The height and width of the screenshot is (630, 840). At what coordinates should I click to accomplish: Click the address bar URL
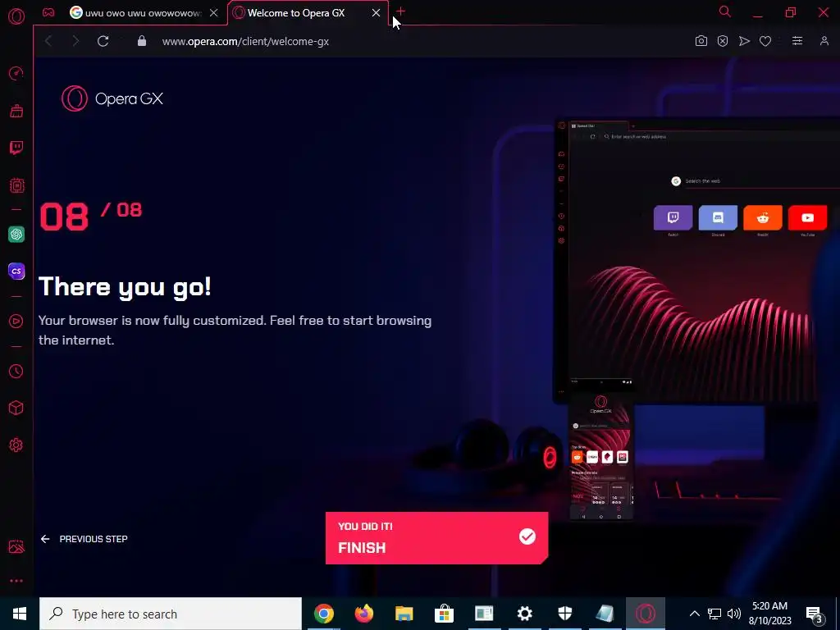point(245,41)
